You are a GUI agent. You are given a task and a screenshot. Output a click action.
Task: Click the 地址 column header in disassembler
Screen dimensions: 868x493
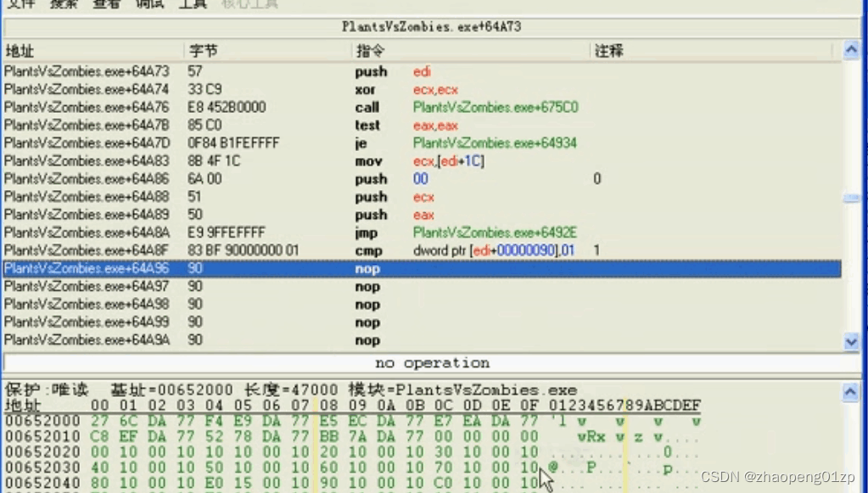pos(20,51)
